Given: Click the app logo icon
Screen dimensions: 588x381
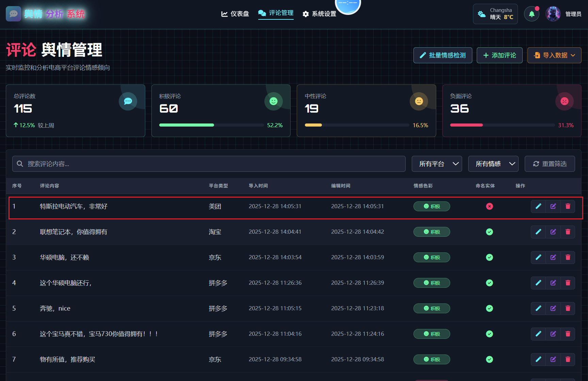Looking at the screenshot, I should tap(14, 14).
